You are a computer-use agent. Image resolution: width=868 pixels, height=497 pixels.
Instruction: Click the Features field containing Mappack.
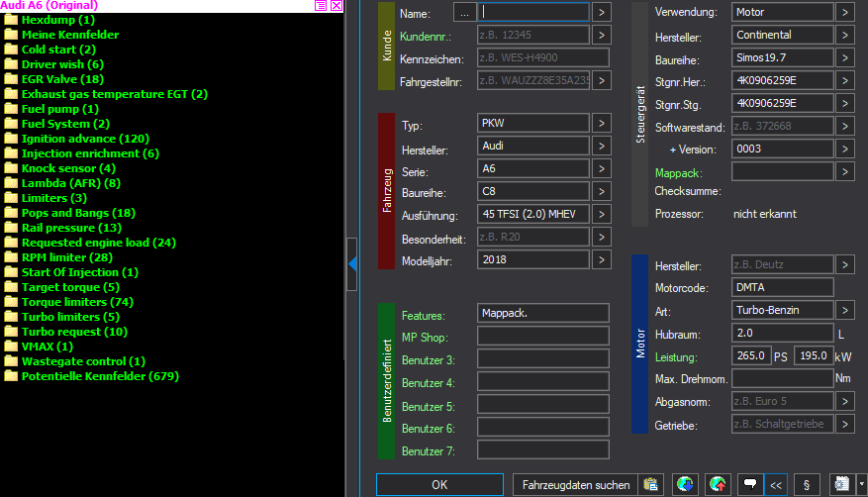543,313
